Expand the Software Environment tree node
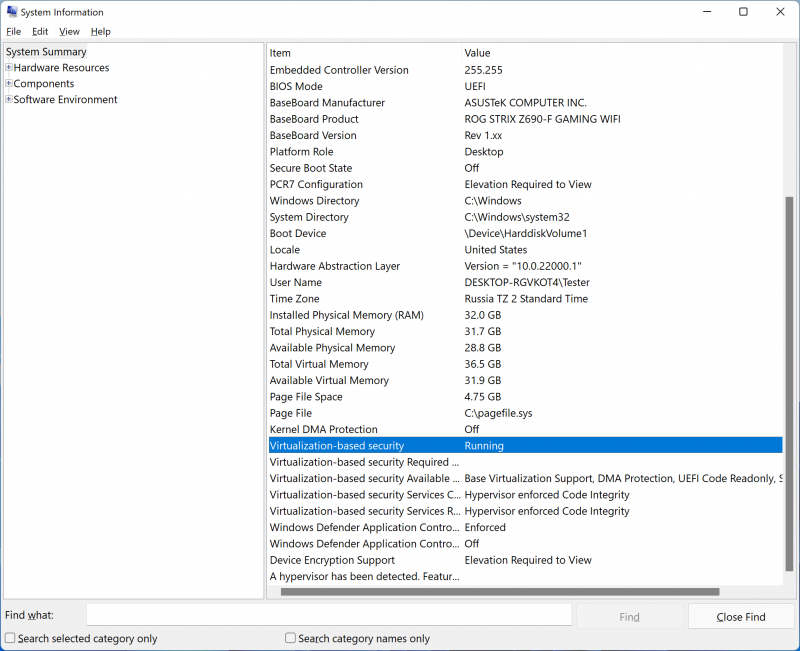 pyautogui.click(x=9, y=100)
